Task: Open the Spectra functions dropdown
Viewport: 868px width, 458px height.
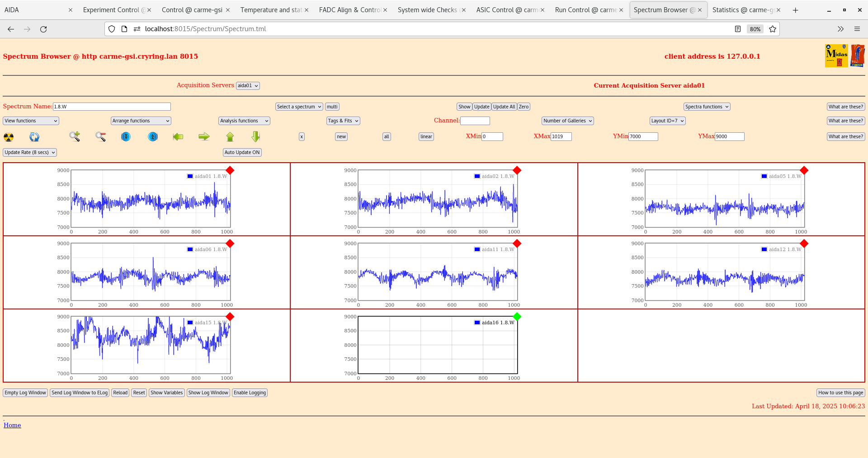Action: click(x=707, y=107)
